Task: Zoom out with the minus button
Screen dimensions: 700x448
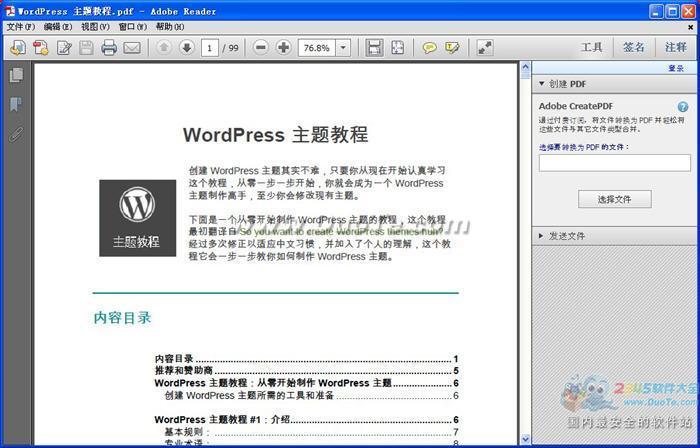Action: [261, 47]
